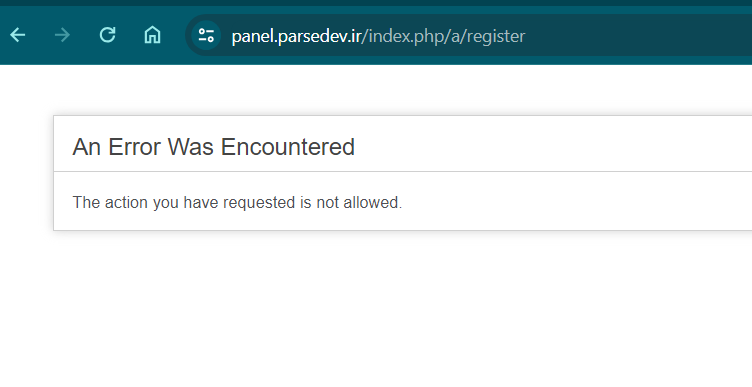Click the blank page area below the error box
This screenshot has height=387, width=752.
tap(376, 312)
